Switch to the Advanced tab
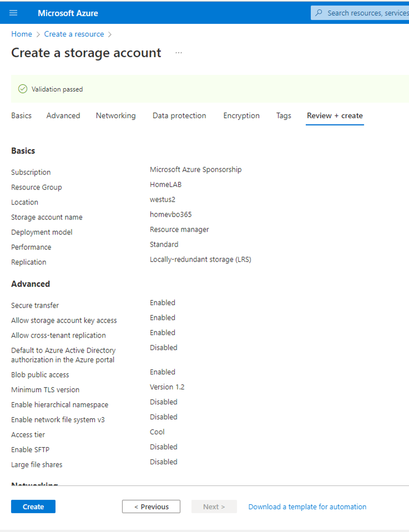 tap(63, 116)
